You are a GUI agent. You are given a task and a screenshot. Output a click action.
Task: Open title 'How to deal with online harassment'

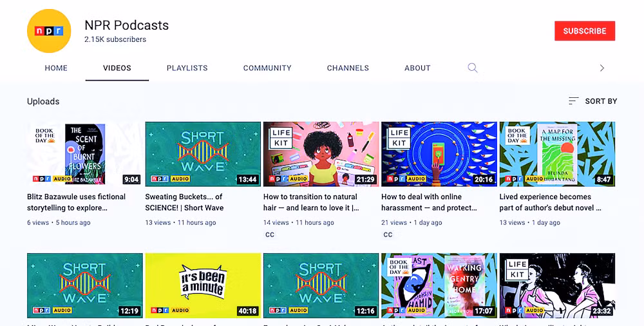tap(429, 202)
